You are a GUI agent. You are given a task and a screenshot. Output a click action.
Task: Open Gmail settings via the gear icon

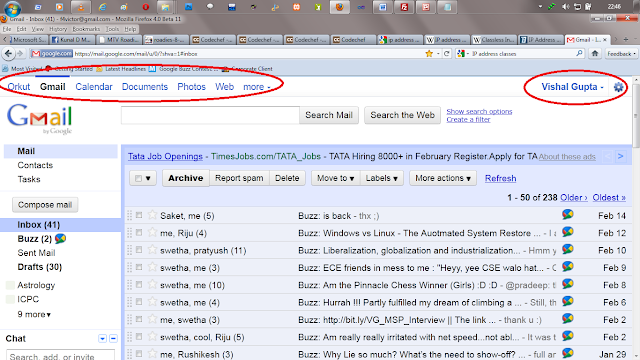618,87
